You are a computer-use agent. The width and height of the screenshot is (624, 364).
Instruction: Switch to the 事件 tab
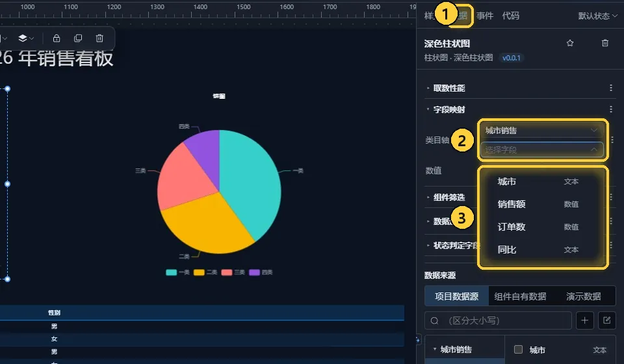(485, 16)
